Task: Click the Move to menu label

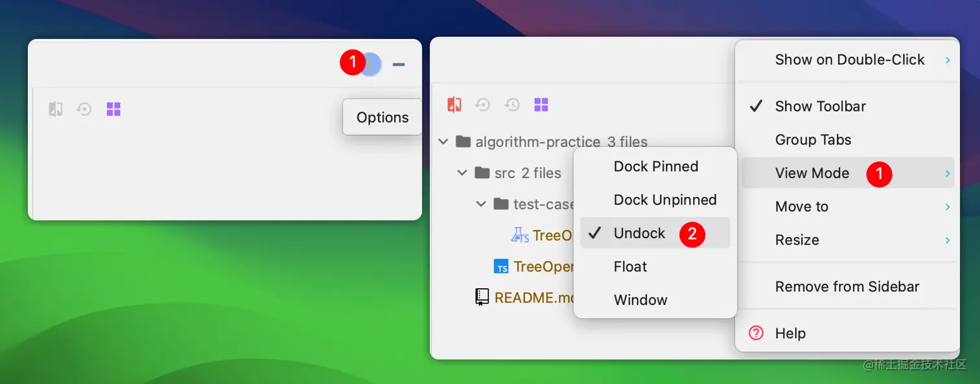Action: (x=802, y=207)
